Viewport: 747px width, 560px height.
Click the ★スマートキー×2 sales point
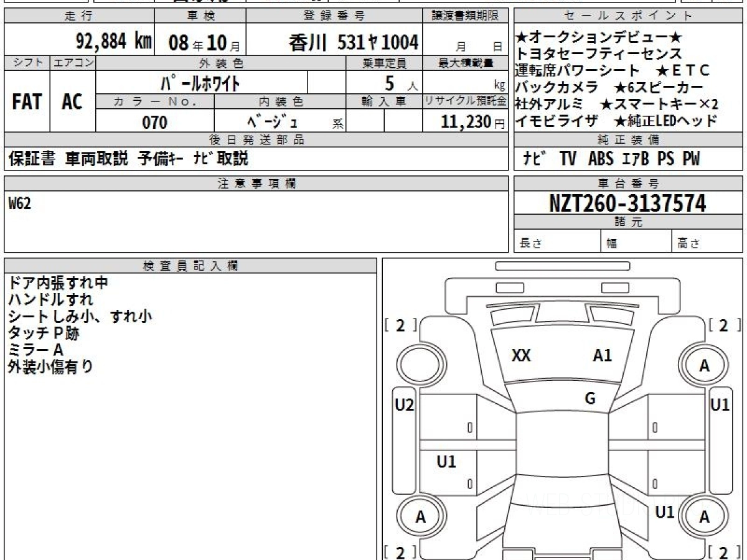click(659, 105)
